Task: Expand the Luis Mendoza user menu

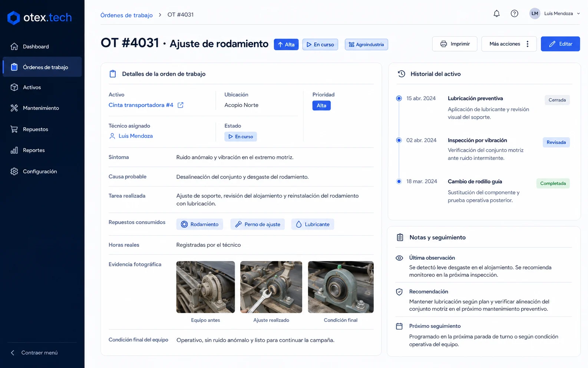Action: [555, 14]
